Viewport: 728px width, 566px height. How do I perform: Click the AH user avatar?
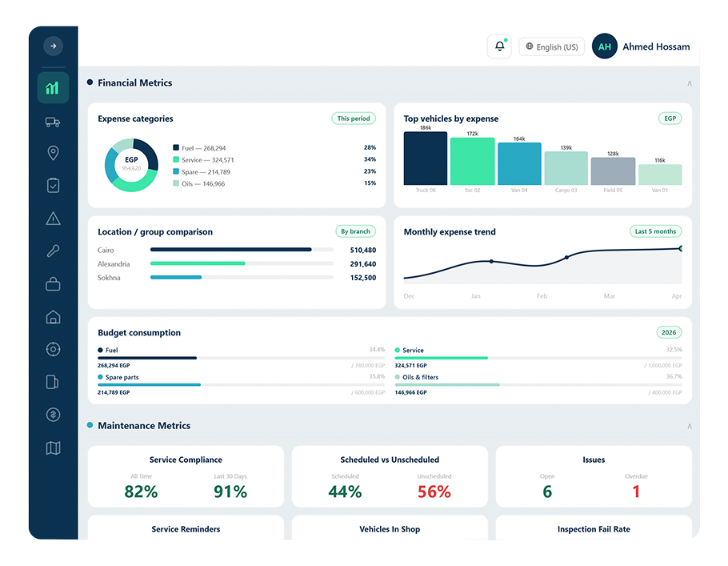pyautogui.click(x=605, y=46)
